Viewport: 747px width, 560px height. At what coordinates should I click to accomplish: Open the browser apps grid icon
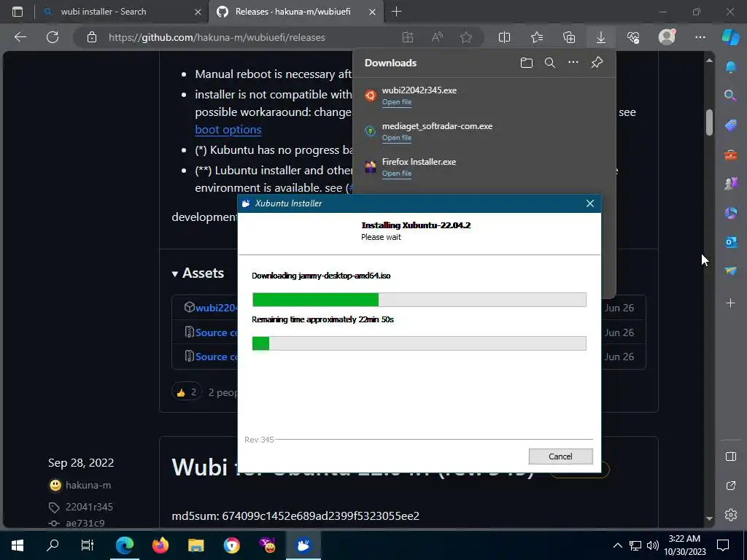408,37
